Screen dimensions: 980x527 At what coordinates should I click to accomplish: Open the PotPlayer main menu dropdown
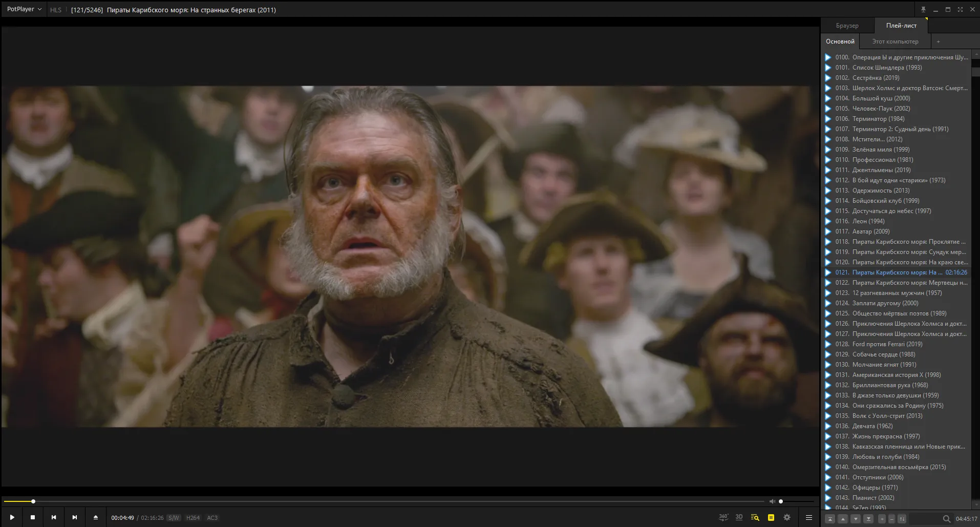coord(24,9)
